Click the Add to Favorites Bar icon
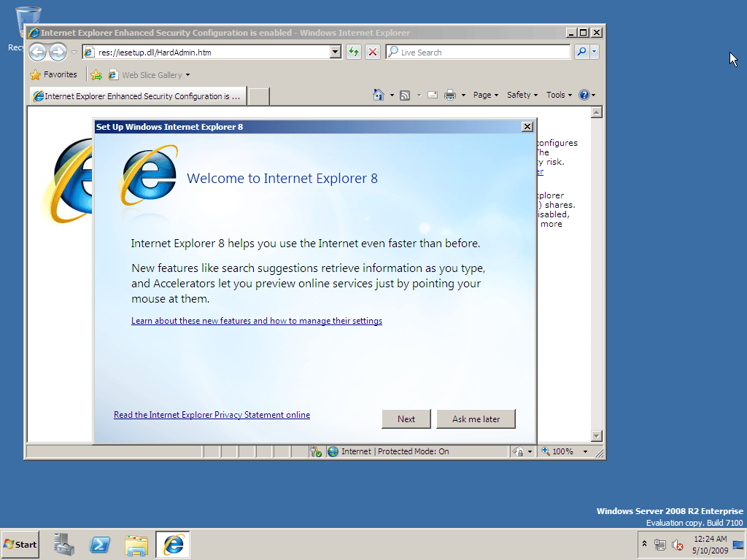Screen dimensions: 747x560 click(96, 75)
